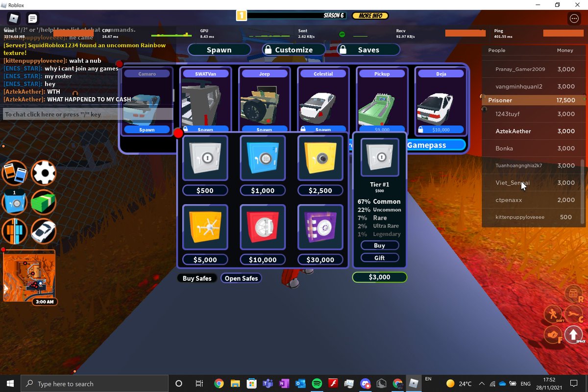This screenshot has width=588, height=392.
Task: Select the $1,000 blue safe
Action: coord(263,158)
